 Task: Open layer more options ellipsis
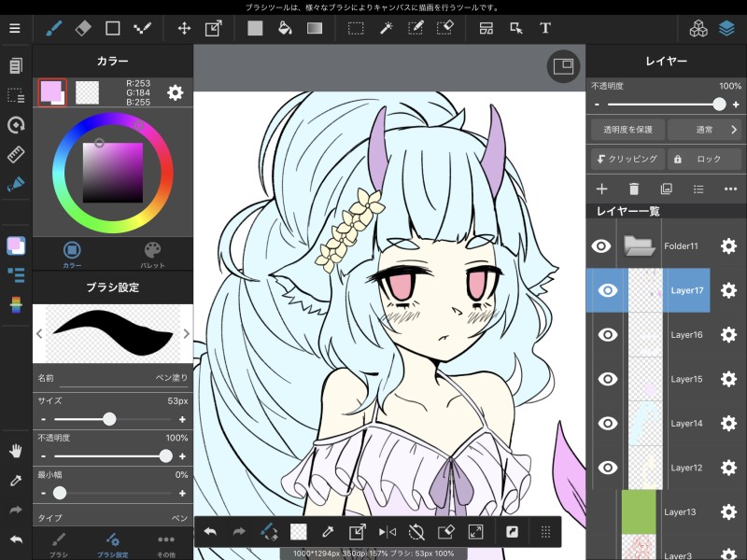pyautogui.click(x=730, y=189)
